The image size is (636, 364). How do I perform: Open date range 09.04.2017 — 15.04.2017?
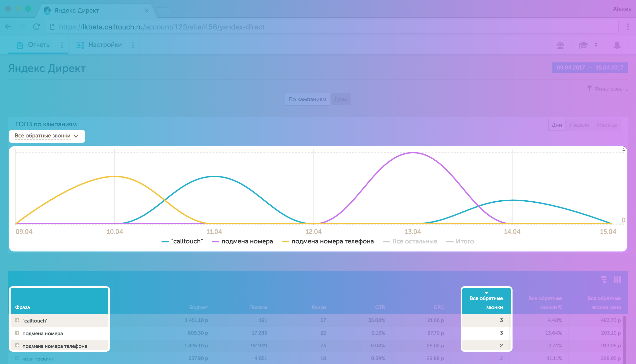pos(590,68)
